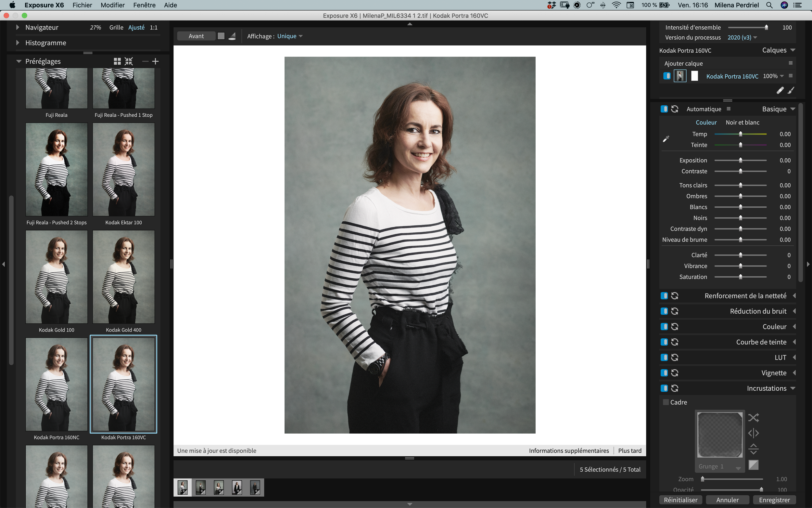Click the Avant button
The width and height of the screenshot is (812, 508).
pos(196,36)
